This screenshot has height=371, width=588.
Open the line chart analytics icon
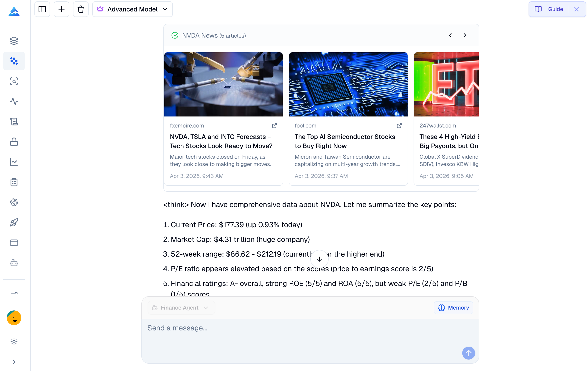[x=14, y=162]
